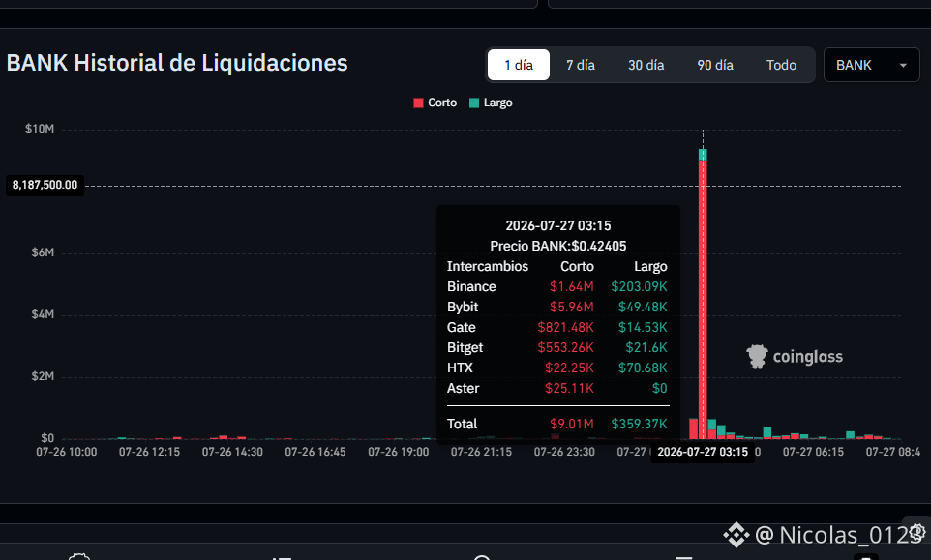This screenshot has width=931, height=560.
Task: Click HTX long value $70.68K
Action: (x=643, y=368)
